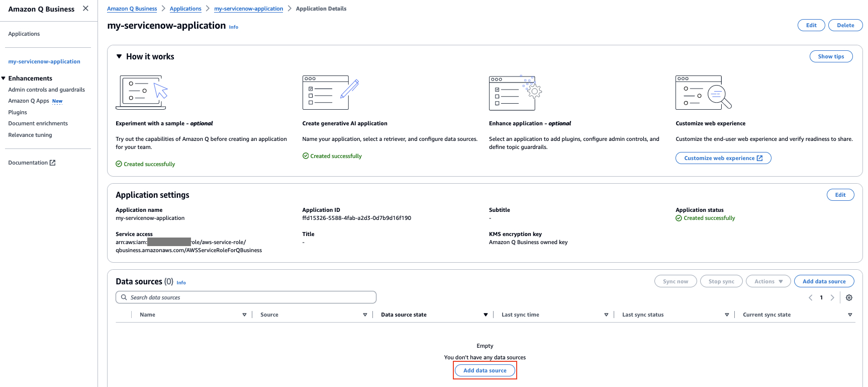Click the Data source state column header text

404,315
